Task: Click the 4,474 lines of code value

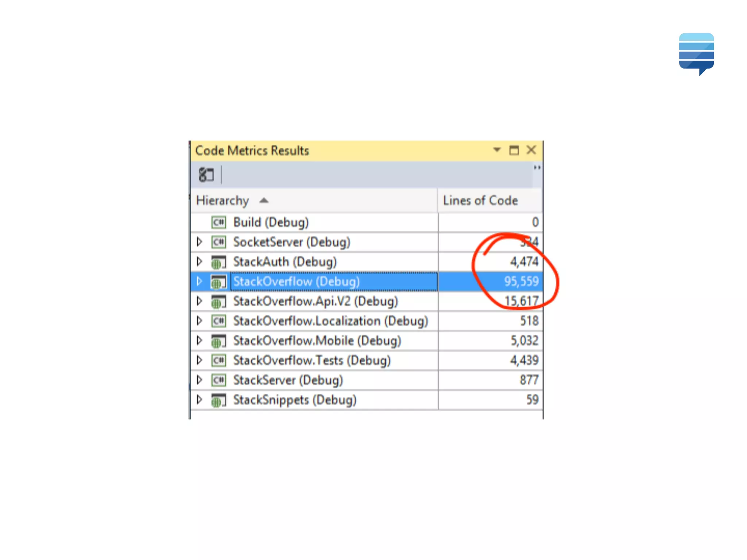Action: point(524,261)
